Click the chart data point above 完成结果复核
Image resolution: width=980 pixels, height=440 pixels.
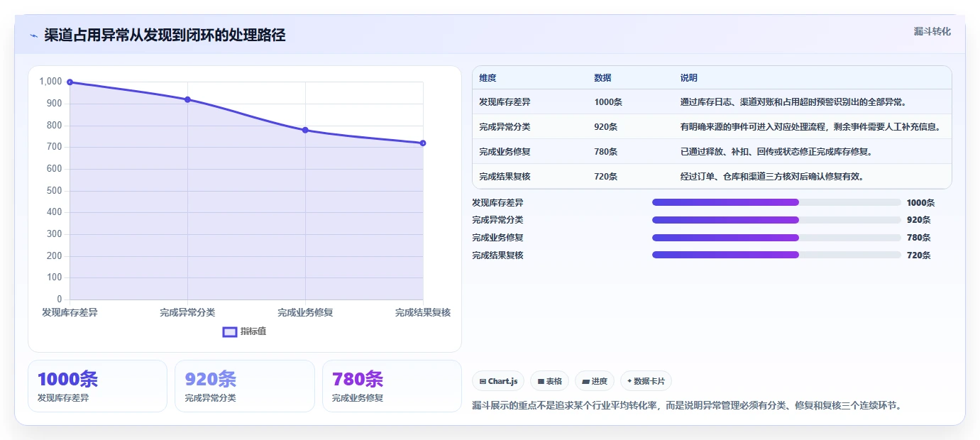[x=423, y=143]
